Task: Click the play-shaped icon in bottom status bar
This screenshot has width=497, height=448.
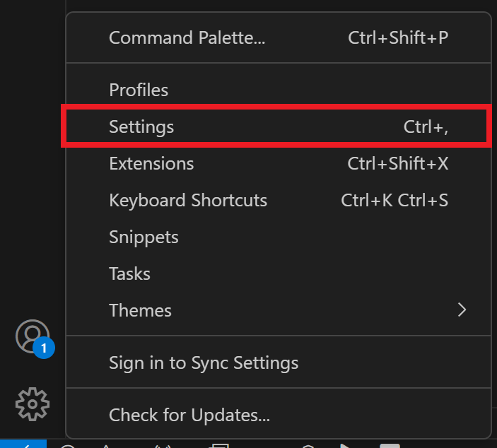Action: pos(346,445)
